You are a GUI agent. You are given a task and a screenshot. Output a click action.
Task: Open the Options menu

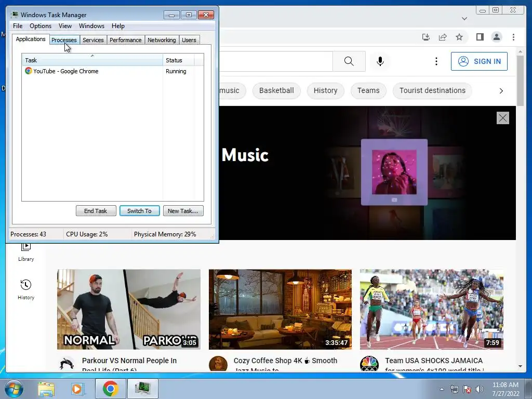(x=41, y=26)
